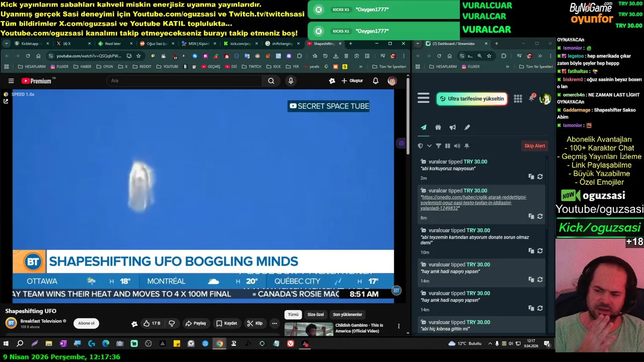Select the megaphone tab in Streamlabs

click(452, 127)
